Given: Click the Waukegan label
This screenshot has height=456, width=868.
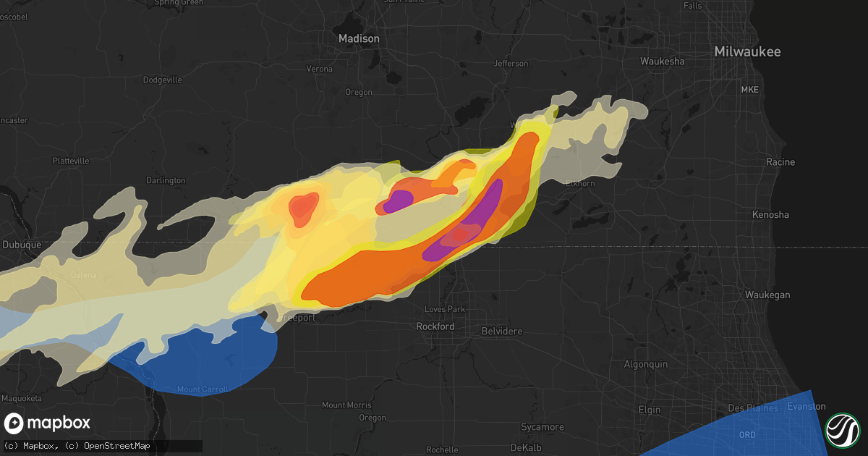Looking at the screenshot, I should coord(768,295).
